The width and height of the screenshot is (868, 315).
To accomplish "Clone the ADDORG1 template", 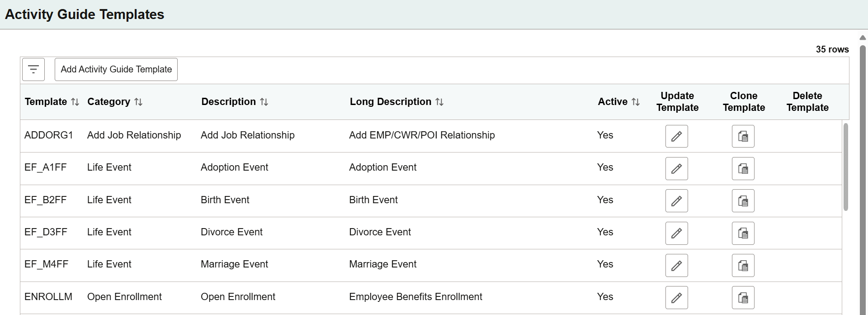I will (743, 136).
